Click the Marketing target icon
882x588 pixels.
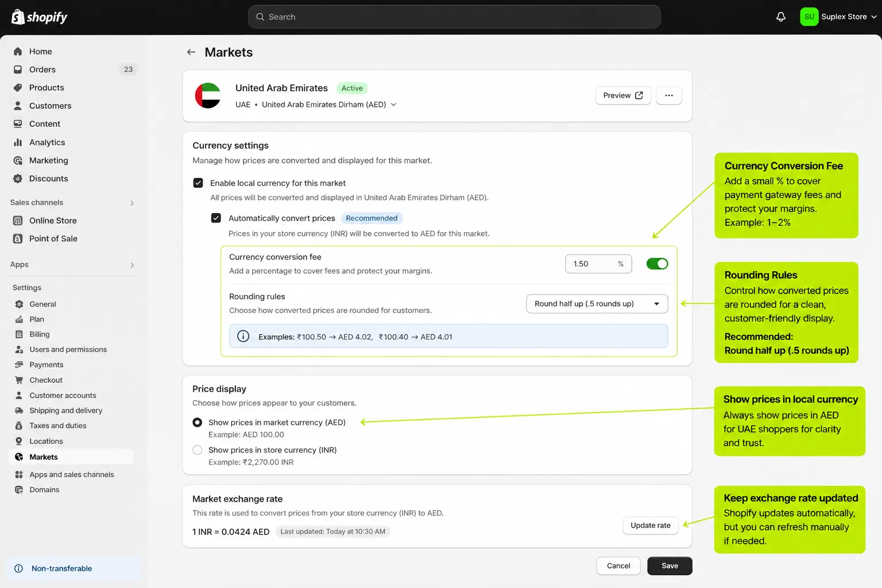[18, 161]
